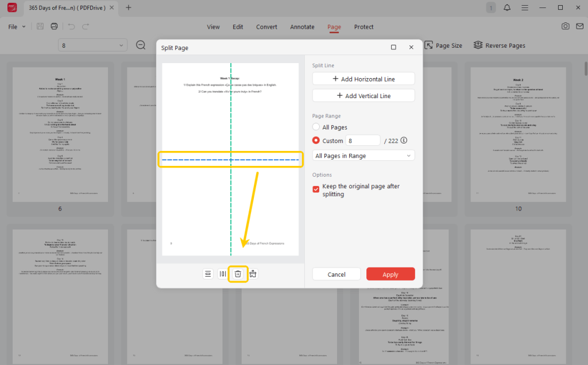Open the All Pages in Range dropdown
Viewport: 588px width, 365px height.
coord(363,155)
